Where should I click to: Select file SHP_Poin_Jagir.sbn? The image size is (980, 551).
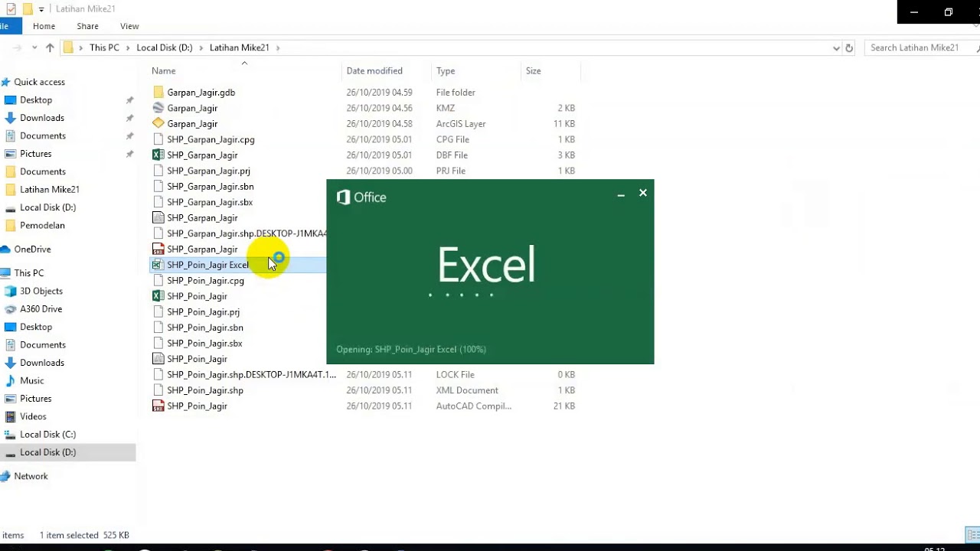point(205,328)
